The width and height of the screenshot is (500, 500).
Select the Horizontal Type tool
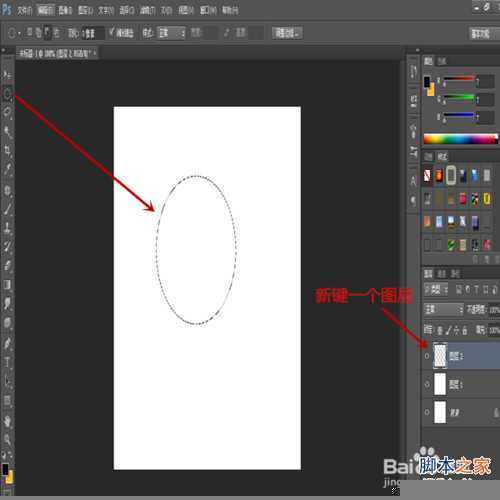coord(7,362)
